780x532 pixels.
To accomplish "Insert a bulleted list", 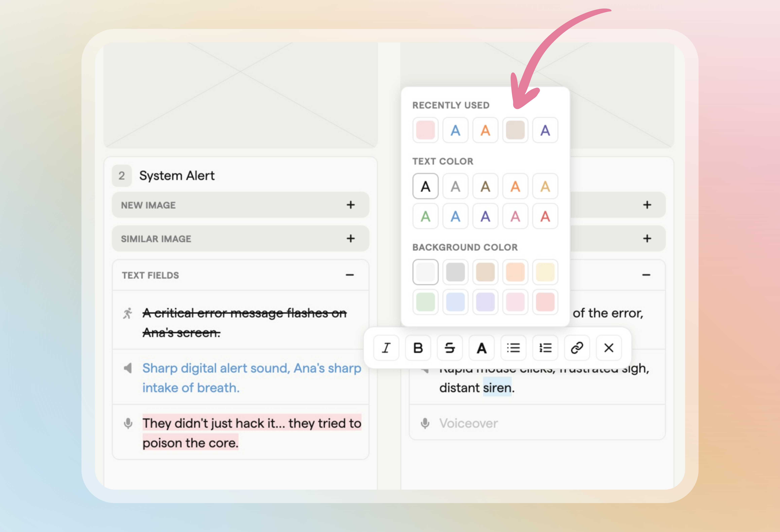I will (x=513, y=348).
